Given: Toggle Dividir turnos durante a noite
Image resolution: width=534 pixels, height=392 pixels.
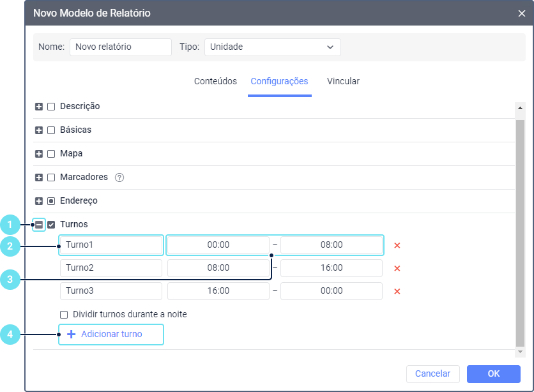Looking at the screenshot, I should (64, 314).
